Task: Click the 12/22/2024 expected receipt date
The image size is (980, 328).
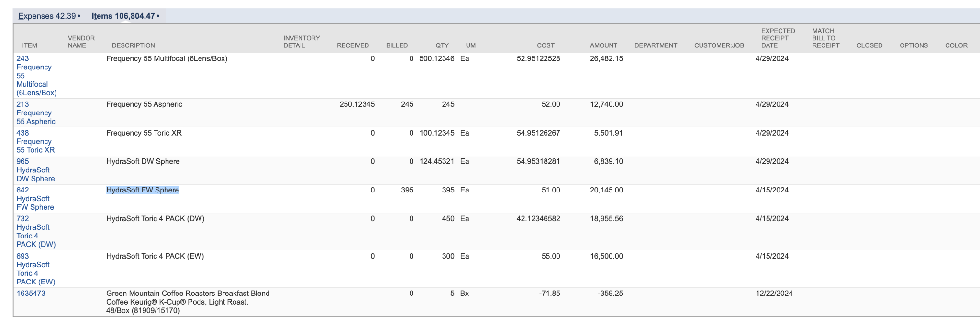Action: (x=774, y=294)
